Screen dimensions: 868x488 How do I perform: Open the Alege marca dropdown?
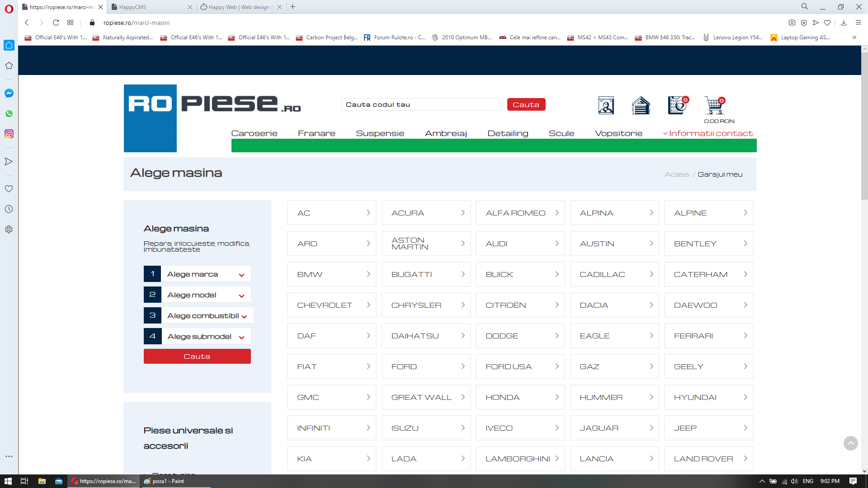(x=197, y=274)
